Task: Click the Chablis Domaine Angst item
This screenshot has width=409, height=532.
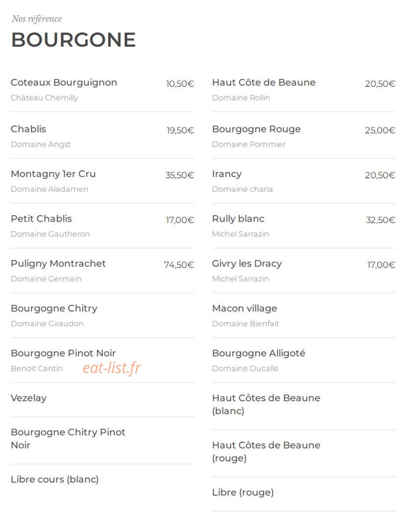Action: pyautogui.click(x=102, y=136)
